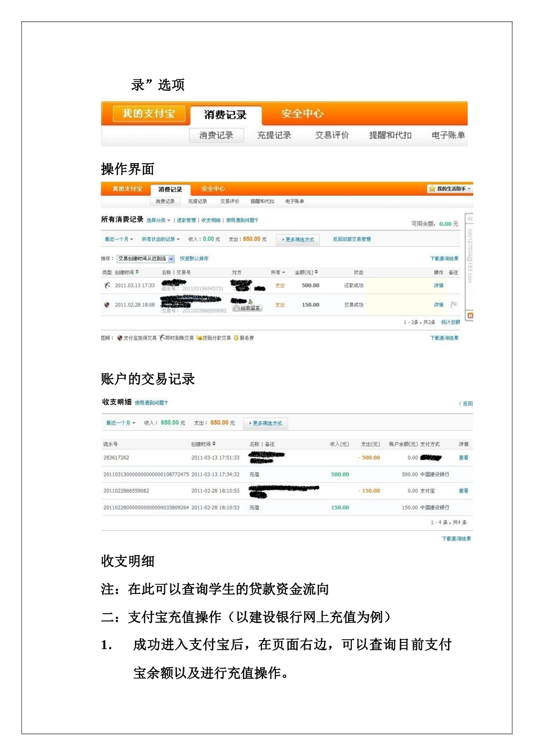534x756 pixels.
Task: Open the 我的生活助手 dropdown
Action: click(450, 189)
